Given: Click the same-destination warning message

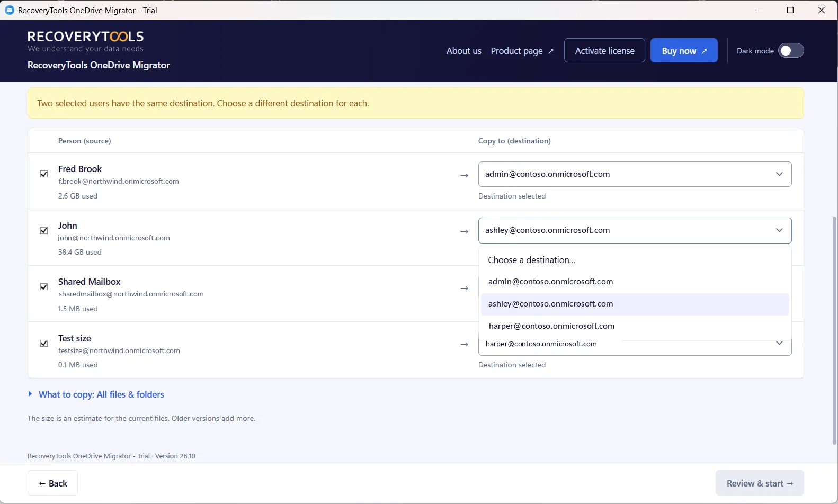Looking at the screenshot, I should [x=415, y=103].
